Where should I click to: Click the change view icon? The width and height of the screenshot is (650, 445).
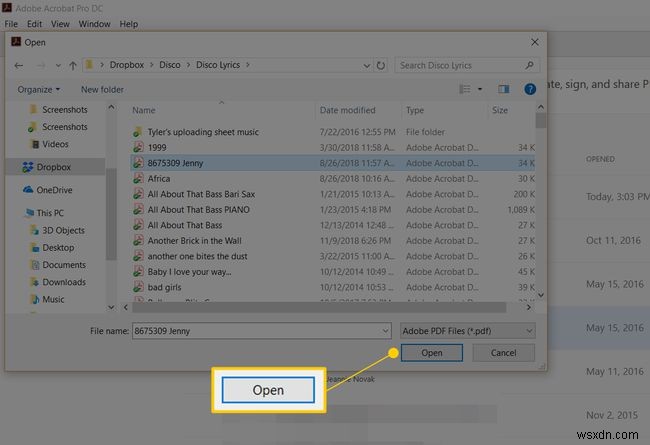click(465, 89)
